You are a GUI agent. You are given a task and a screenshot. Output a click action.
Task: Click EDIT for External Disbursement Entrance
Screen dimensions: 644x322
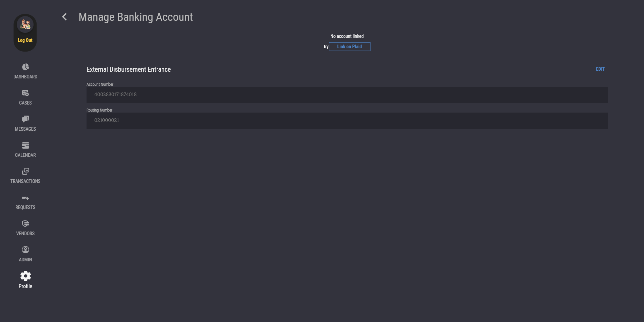click(600, 69)
